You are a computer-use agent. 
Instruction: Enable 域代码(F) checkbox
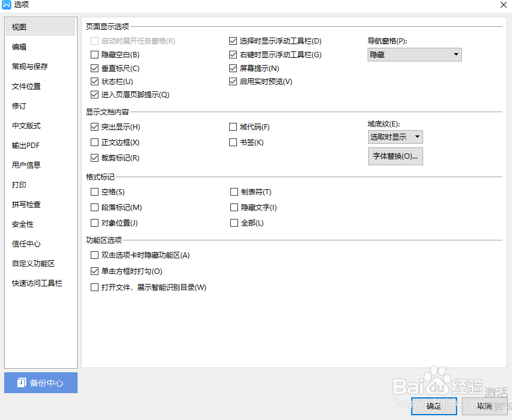(x=233, y=126)
